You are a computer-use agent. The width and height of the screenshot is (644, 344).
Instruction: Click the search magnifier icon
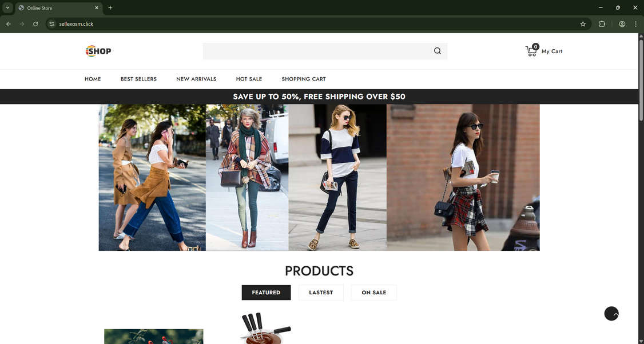tap(438, 51)
